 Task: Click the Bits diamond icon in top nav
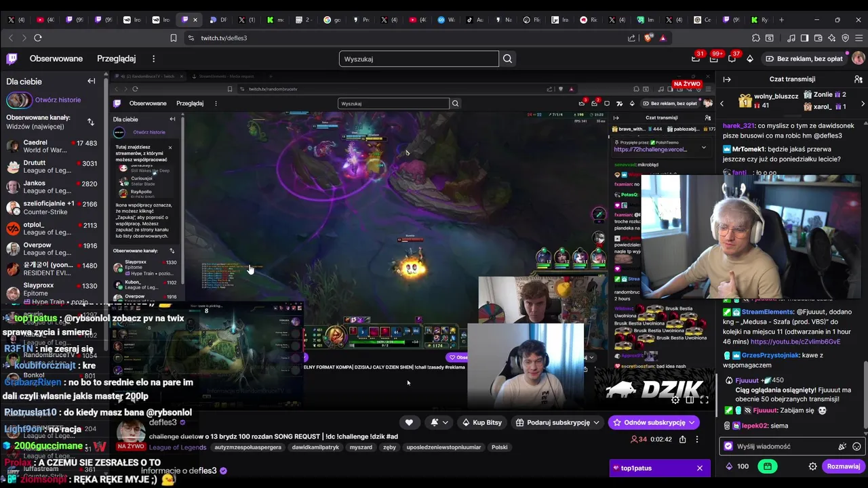coord(750,59)
